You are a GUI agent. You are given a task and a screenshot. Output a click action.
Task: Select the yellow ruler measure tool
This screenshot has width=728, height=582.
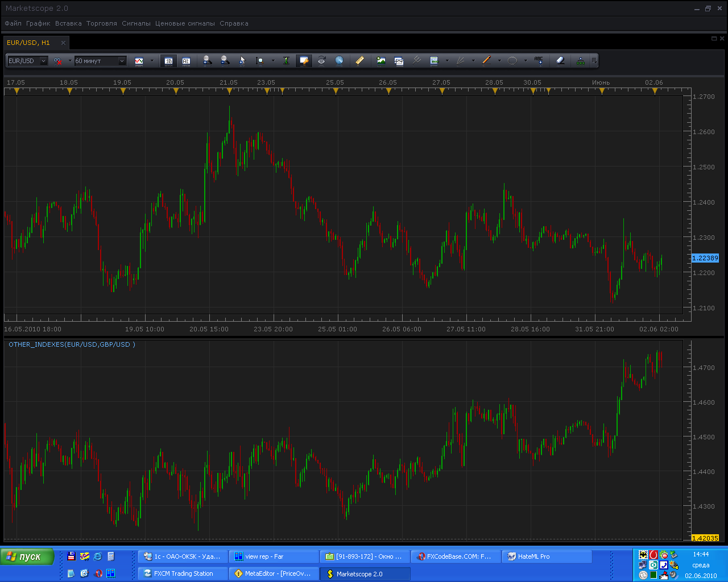click(359, 60)
